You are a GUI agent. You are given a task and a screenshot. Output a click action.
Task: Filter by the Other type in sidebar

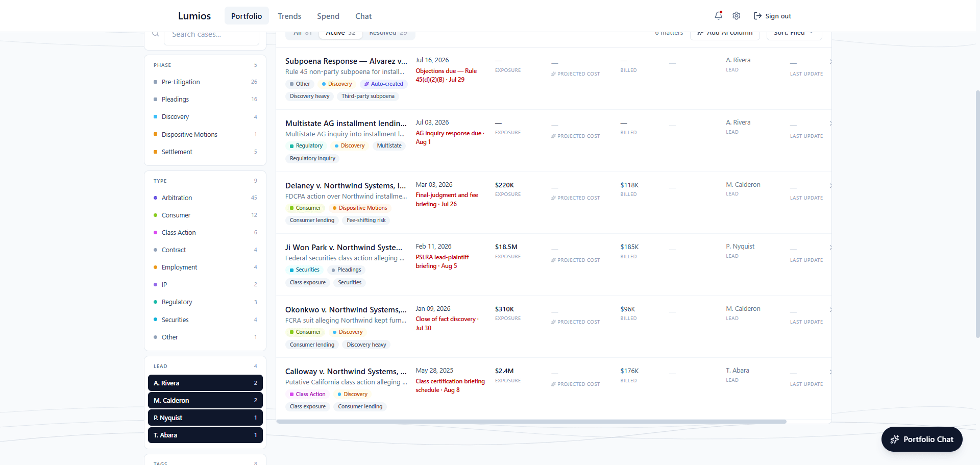[x=205, y=337]
